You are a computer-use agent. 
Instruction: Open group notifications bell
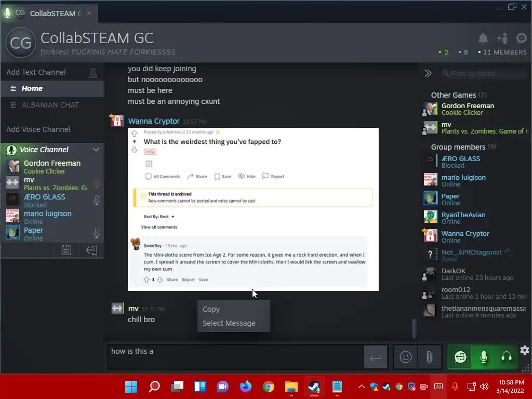click(483, 38)
